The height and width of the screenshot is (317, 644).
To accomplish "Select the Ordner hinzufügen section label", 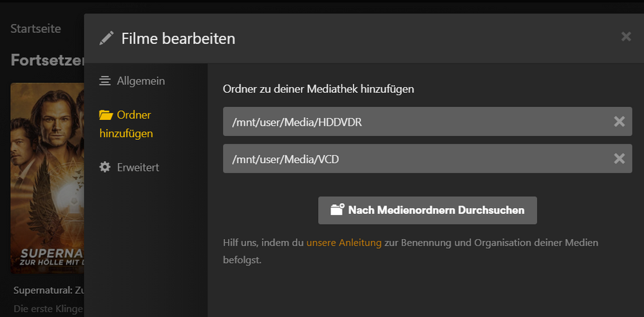I will click(126, 124).
